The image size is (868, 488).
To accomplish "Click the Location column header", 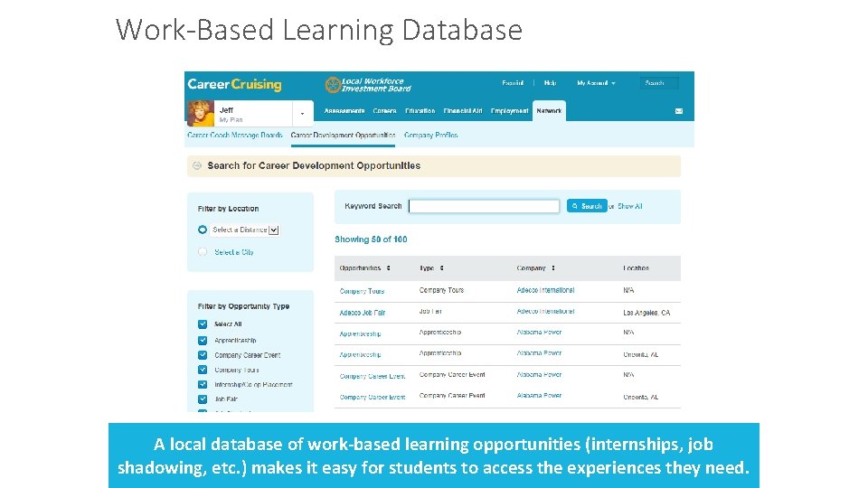I will click(x=636, y=267).
